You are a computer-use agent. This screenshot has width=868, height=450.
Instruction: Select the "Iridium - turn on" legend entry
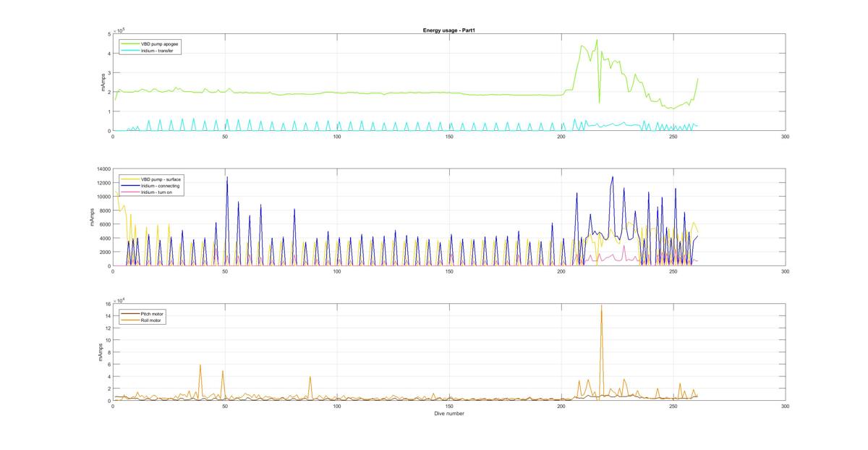(x=157, y=192)
